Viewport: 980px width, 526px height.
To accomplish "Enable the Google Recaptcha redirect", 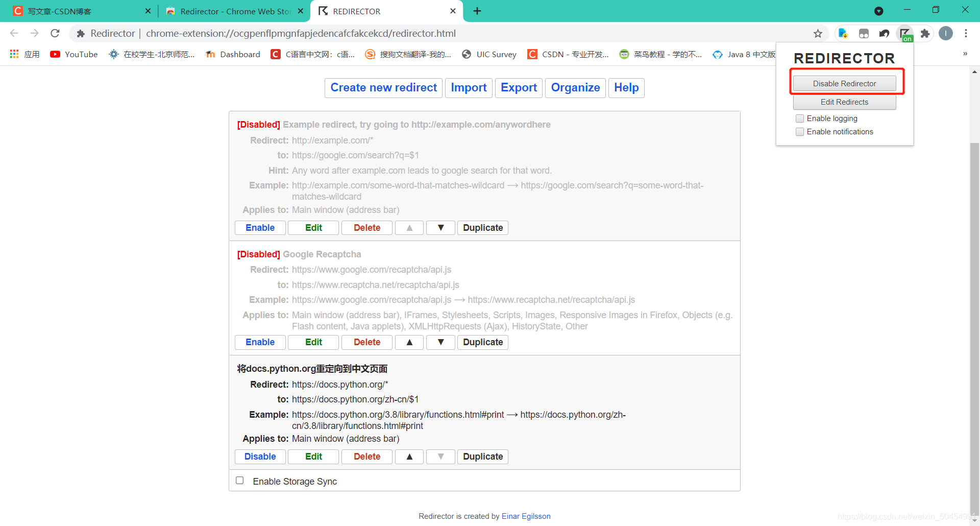I will tap(260, 342).
